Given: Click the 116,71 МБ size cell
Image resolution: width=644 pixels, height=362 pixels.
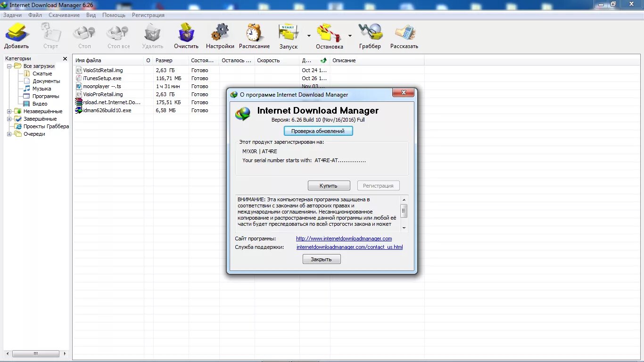Looking at the screenshot, I should (x=169, y=78).
